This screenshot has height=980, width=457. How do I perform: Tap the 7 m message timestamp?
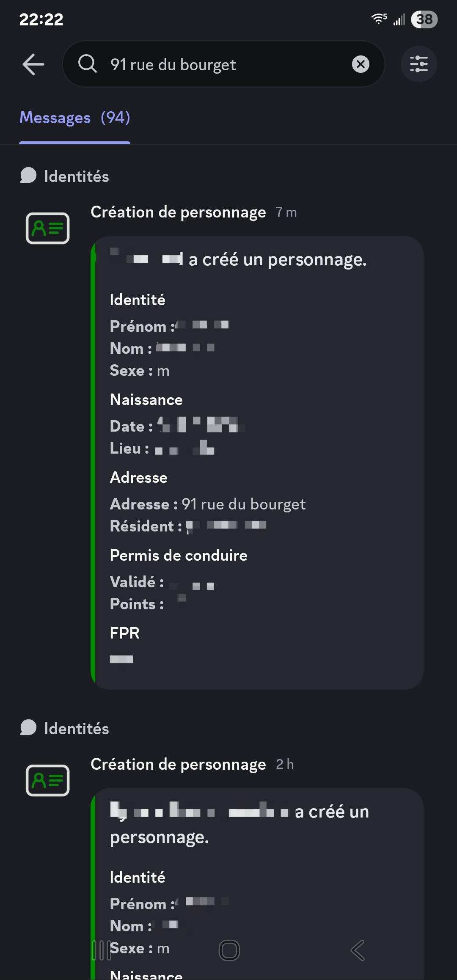tap(286, 212)
